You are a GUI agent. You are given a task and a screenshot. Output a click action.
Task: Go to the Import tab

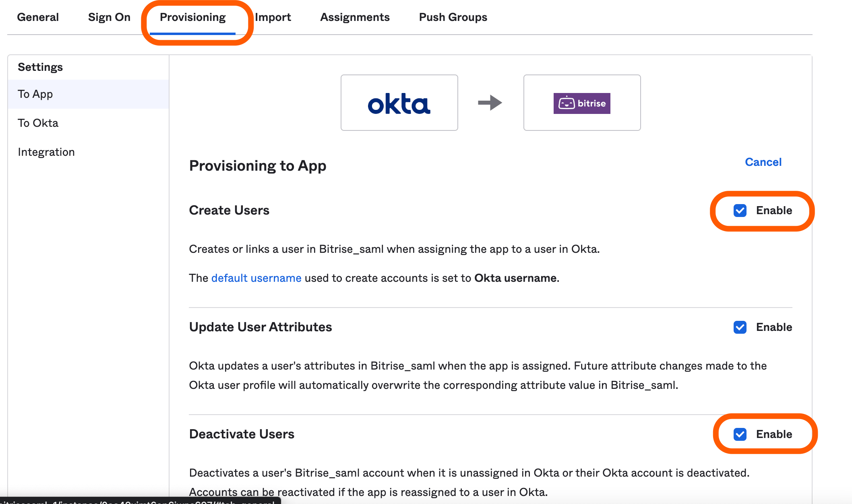(x=273, y=17)
